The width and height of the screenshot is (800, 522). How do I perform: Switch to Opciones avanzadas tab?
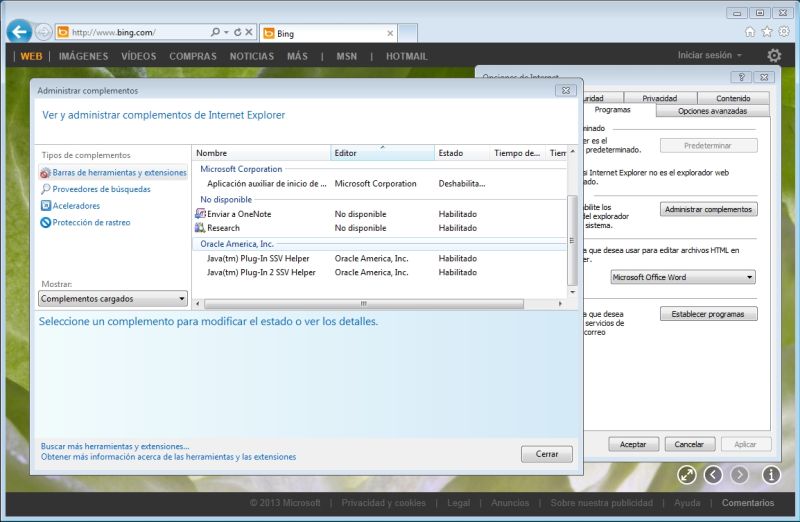click(712, 111)
